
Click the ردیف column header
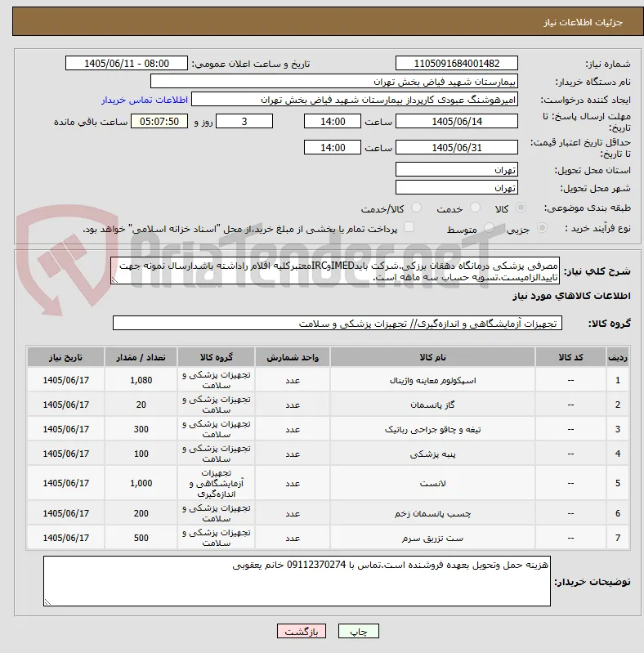[618, 357]
